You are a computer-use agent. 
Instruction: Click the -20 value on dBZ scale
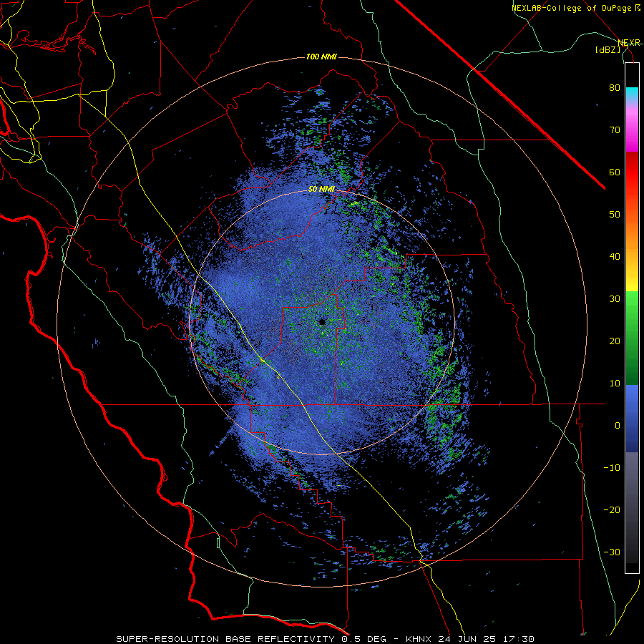[612, 509]
